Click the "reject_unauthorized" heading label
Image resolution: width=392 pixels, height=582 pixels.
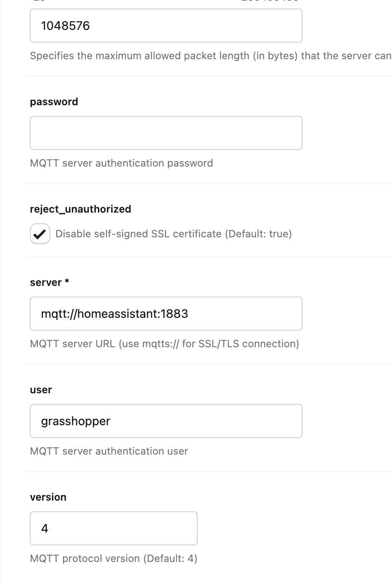click(81, 209)
